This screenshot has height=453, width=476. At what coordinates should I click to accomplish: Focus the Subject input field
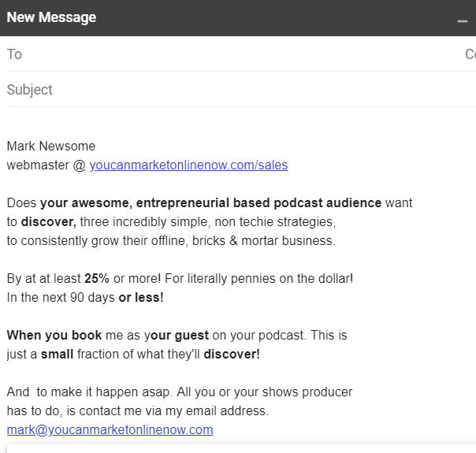coord(236,90)
